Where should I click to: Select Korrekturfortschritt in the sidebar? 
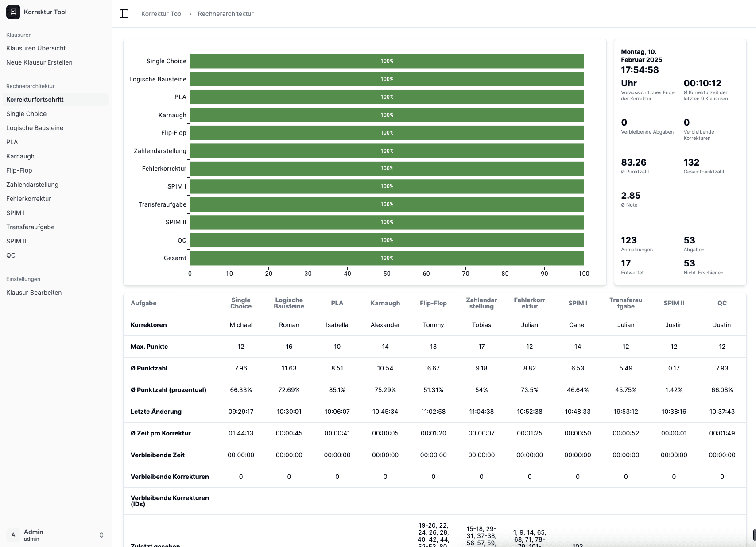click(x=35, y=99)
